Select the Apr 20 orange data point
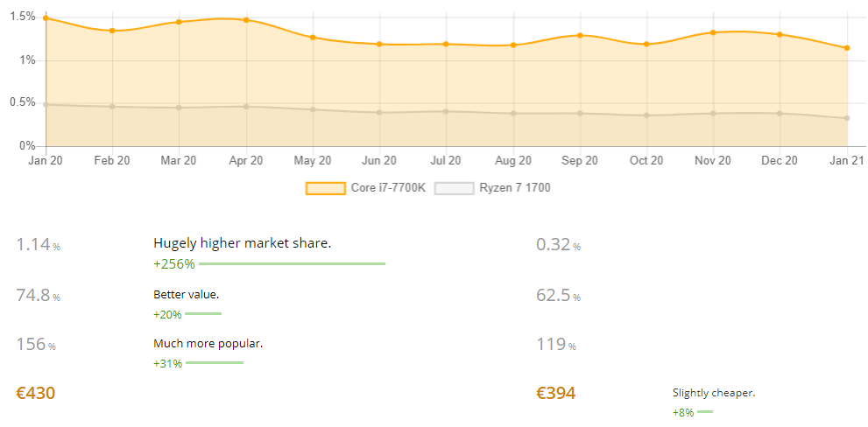Screen dimensions: 868x427 point(246,20)
